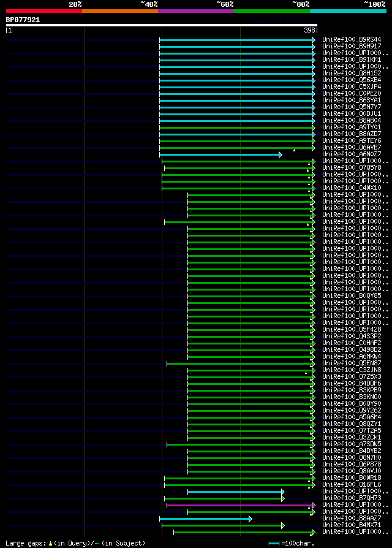Select the UniRef100_C4WX10 label
Image resolution: width=392 pixels, height=548 pixels.
pyautogui.click(x=352, y=188)
